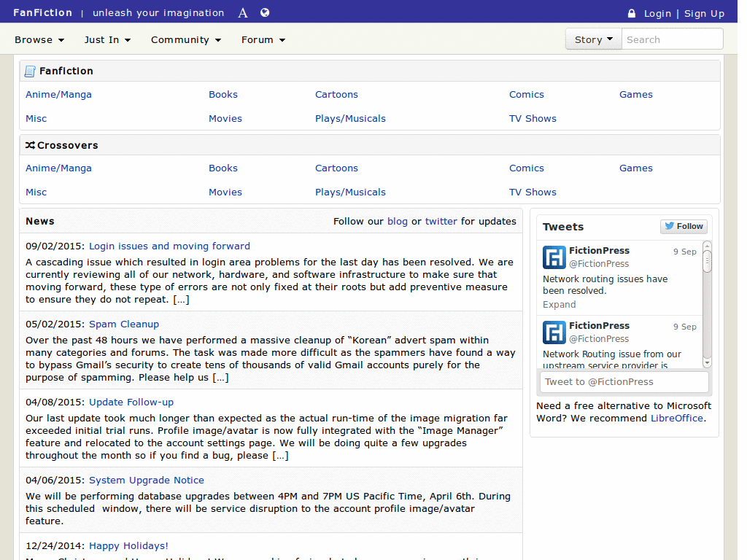Viewport: 747px width, 560px height.
Task: Open Crossovers Plays/Musicals category
Action: pyautogui.click(x=350, y=192)
